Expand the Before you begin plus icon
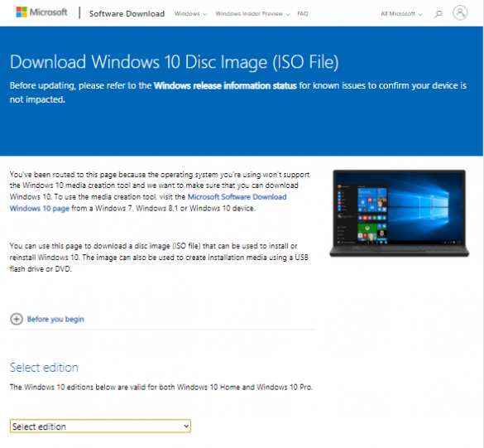484x448 pixels. pos(17,319)
